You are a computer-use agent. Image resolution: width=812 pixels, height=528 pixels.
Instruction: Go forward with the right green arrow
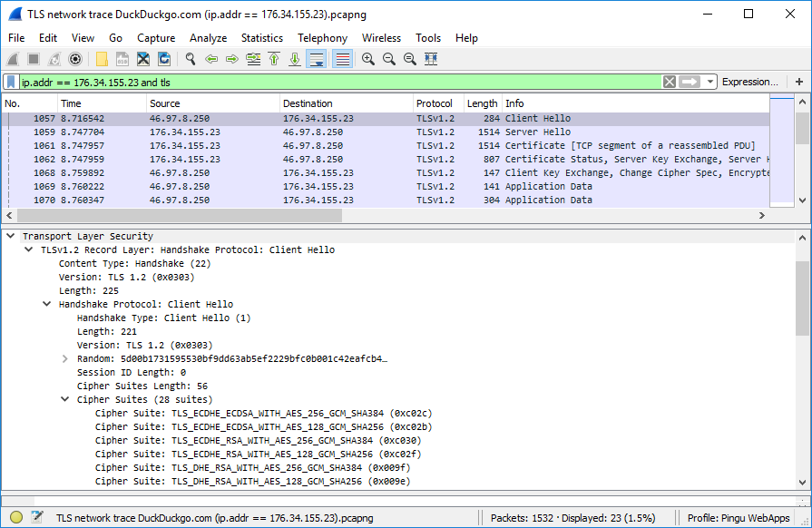pos(232,59)
